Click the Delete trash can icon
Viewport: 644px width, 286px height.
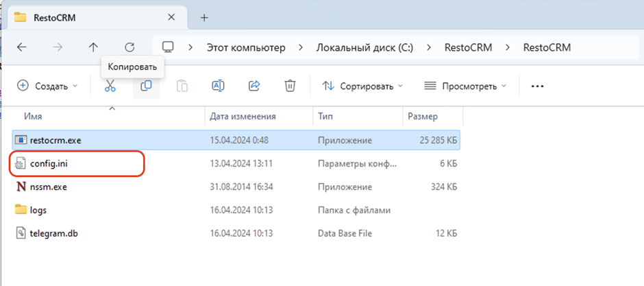(x=290, y=86)
